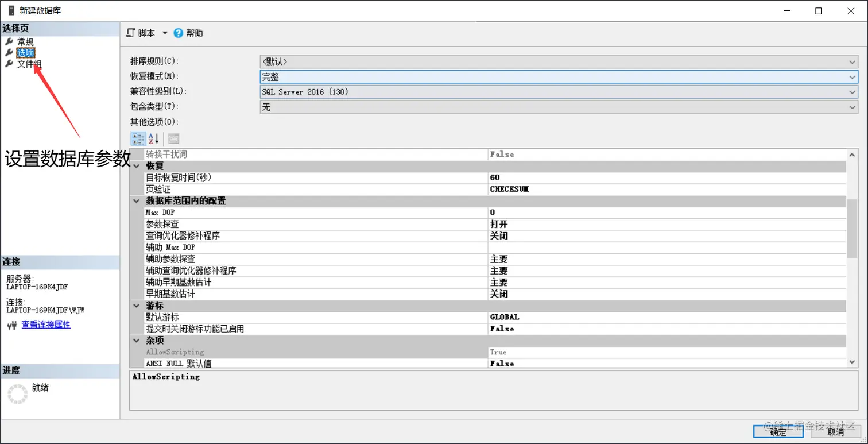The width and height of the screenshot is (868, 444).
Task: Open the 常规 page
Action: [x=25, y=42]
